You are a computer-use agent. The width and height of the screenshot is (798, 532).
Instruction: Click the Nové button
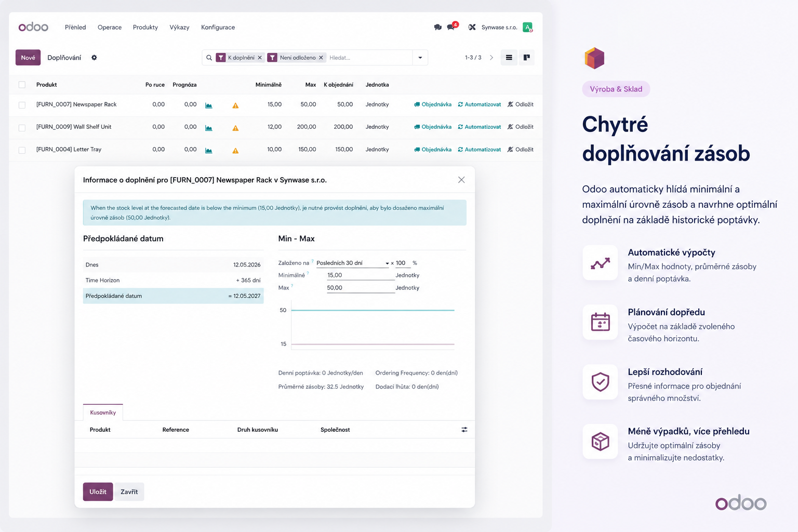[28, 58]
